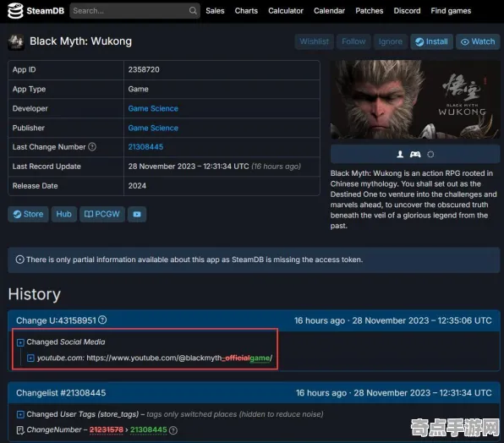
Task: Open the YouTube video icon button
Action: click(137, 214)
